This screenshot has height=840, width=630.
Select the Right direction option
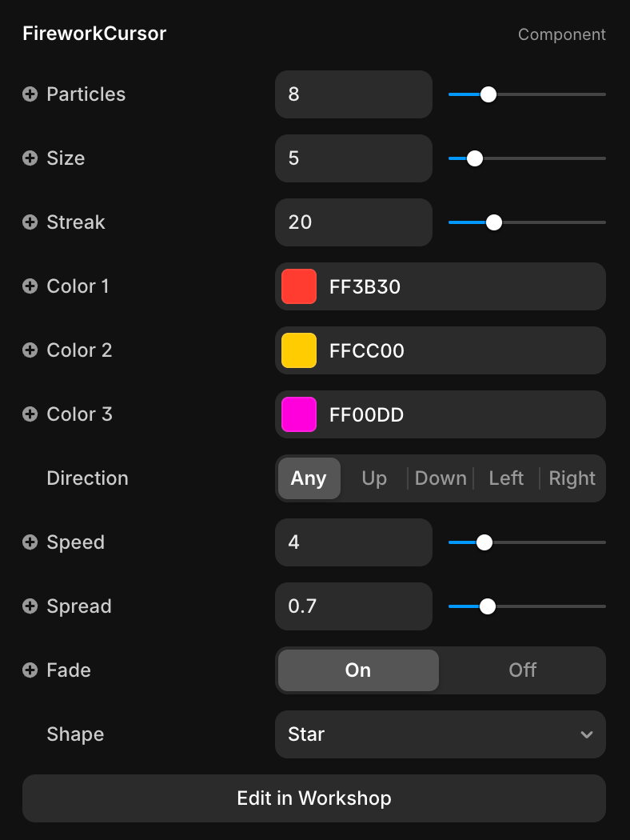[572, 478]
